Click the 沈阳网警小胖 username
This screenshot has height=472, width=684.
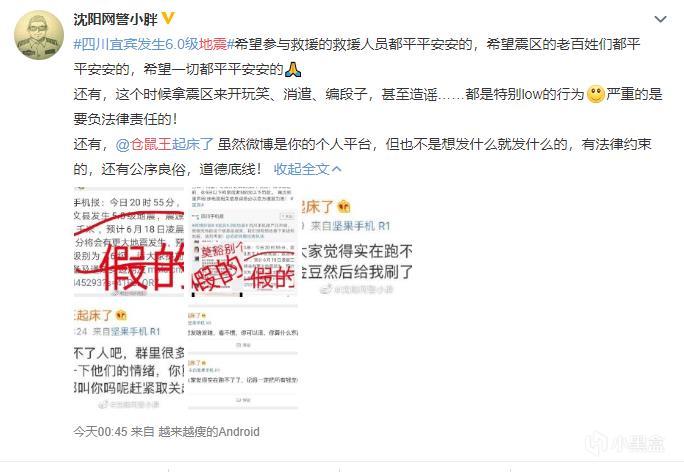(115, 19)
